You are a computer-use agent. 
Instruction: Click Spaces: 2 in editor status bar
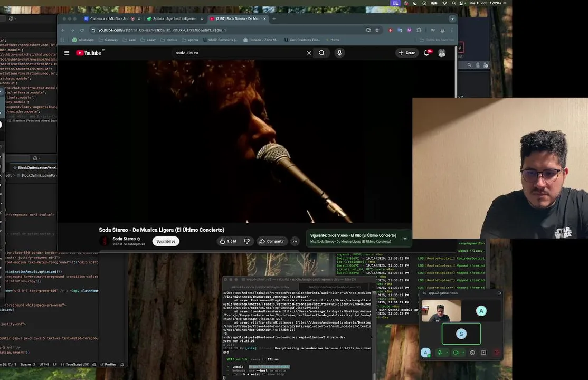[x=28, y=364]
